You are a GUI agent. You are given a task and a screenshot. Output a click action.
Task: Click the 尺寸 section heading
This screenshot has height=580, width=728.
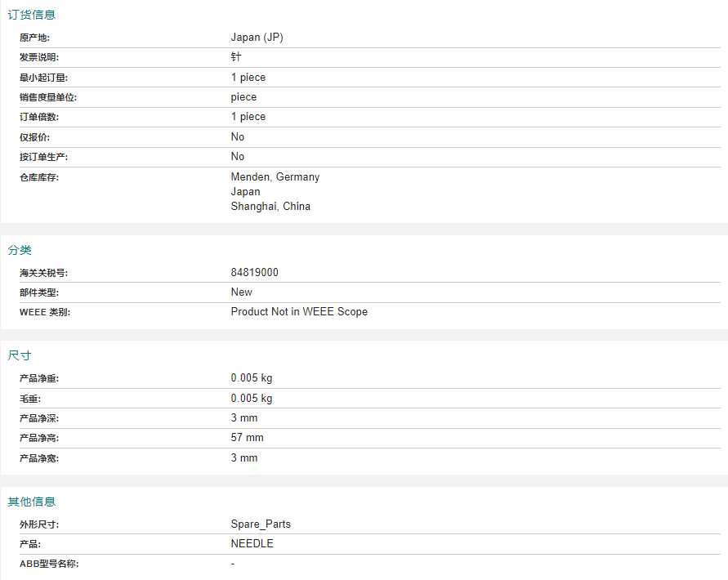click(20, 355)
